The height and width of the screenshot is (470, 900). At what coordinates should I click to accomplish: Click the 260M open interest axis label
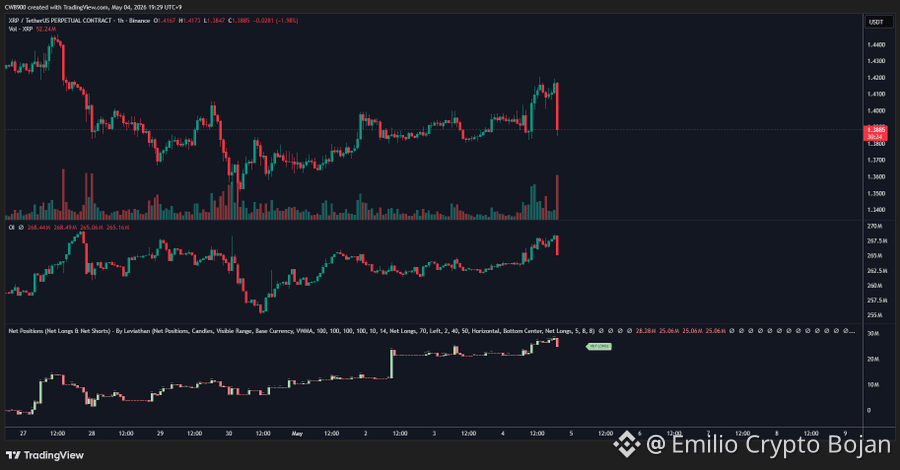pyautogui.click(x=874, y=285)
